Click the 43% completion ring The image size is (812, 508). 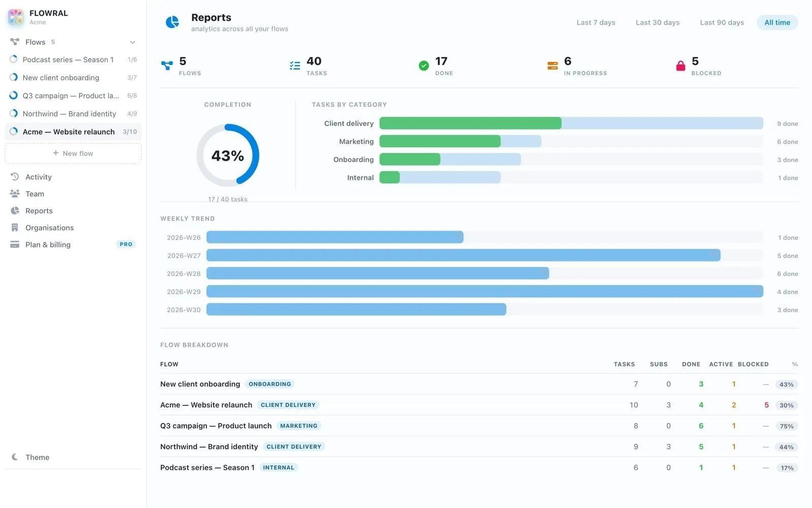[x=228, y=155]
